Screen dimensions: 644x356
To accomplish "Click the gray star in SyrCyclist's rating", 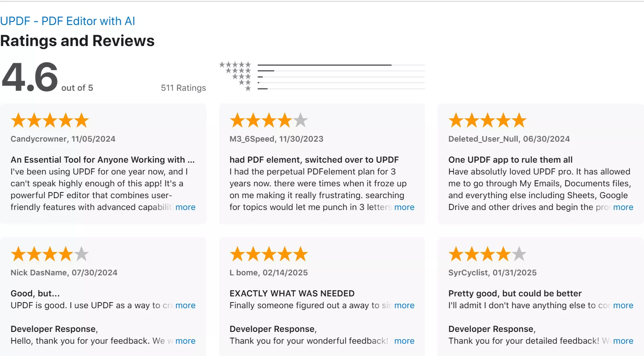I will [519, 253].
